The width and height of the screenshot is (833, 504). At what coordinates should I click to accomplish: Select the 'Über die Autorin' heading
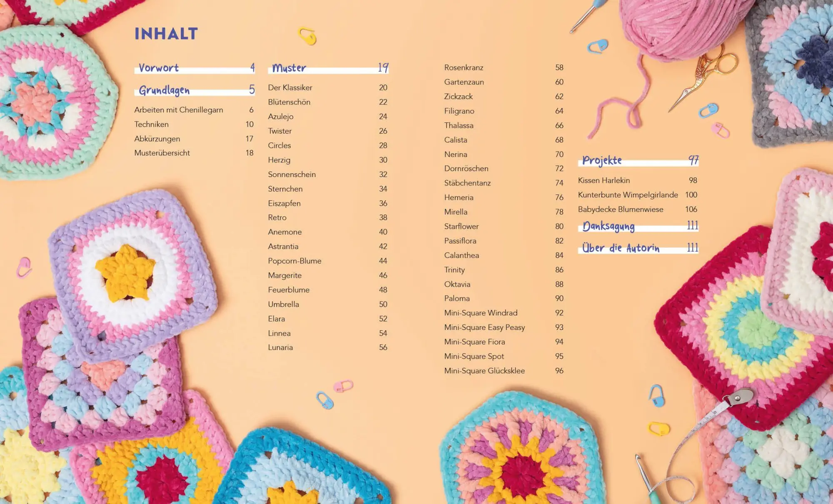point(621,248)
